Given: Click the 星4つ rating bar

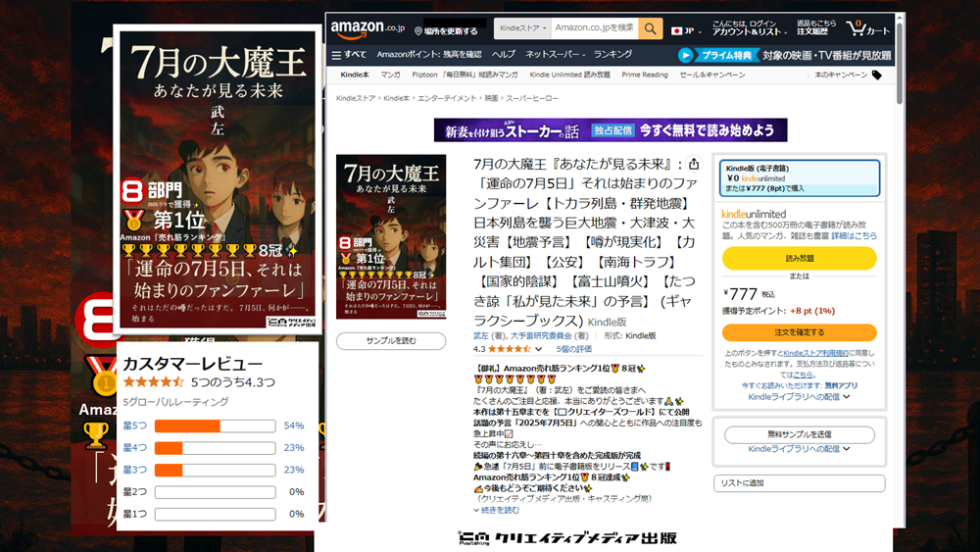Looking at the screenshot, I should pyautogui.click(x=215, y=448).
